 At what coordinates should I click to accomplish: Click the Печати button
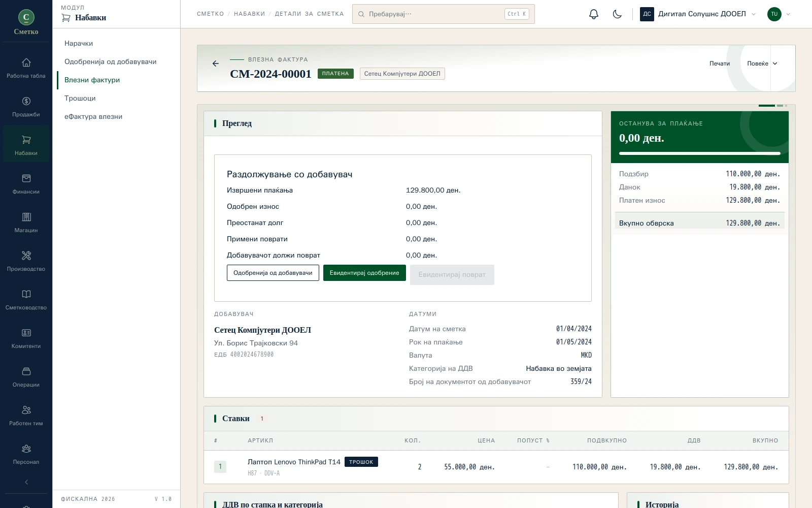[x=720, y=63]
